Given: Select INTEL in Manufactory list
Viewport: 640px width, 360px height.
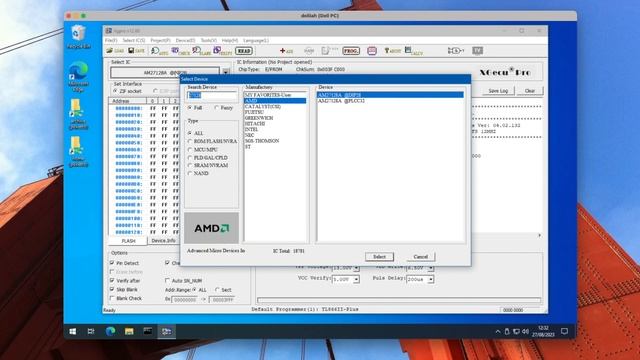Looking at the screenshot, I should pos(275,129).
